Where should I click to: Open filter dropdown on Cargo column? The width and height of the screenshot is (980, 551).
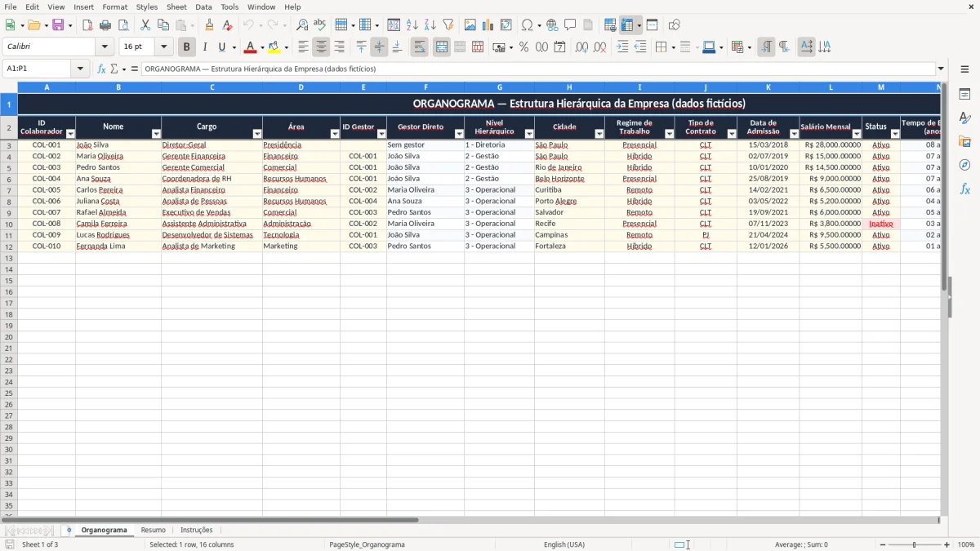(257, 133)
